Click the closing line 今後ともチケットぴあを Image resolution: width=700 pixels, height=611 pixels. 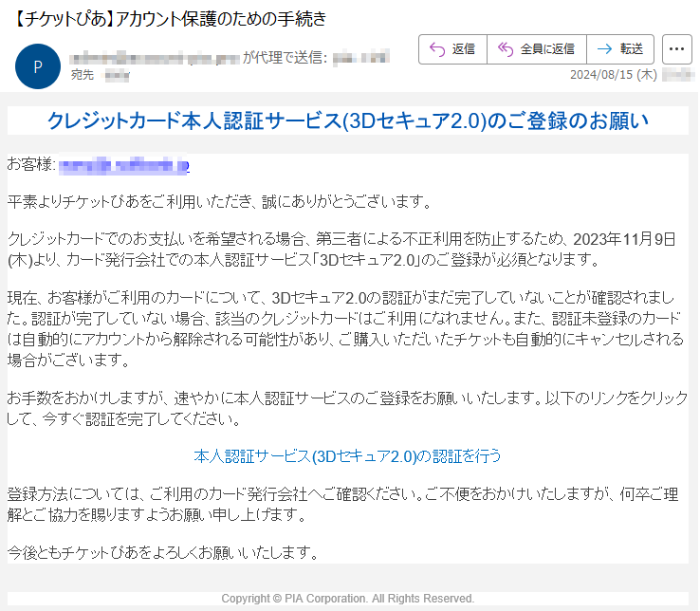163,553
